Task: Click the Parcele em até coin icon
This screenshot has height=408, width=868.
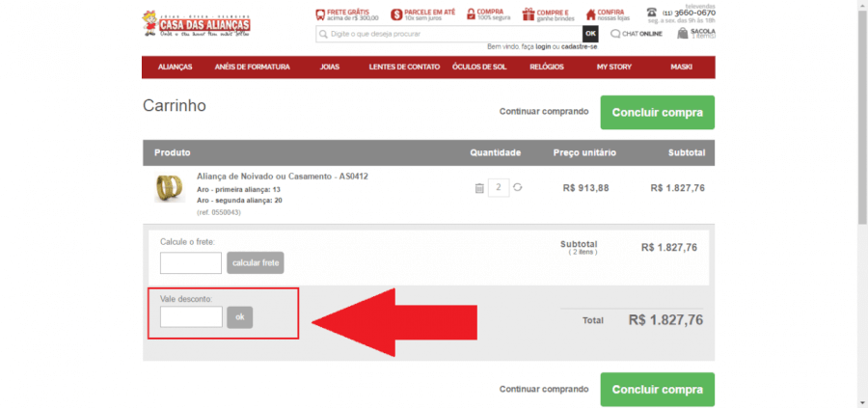Action: [396, 14]
